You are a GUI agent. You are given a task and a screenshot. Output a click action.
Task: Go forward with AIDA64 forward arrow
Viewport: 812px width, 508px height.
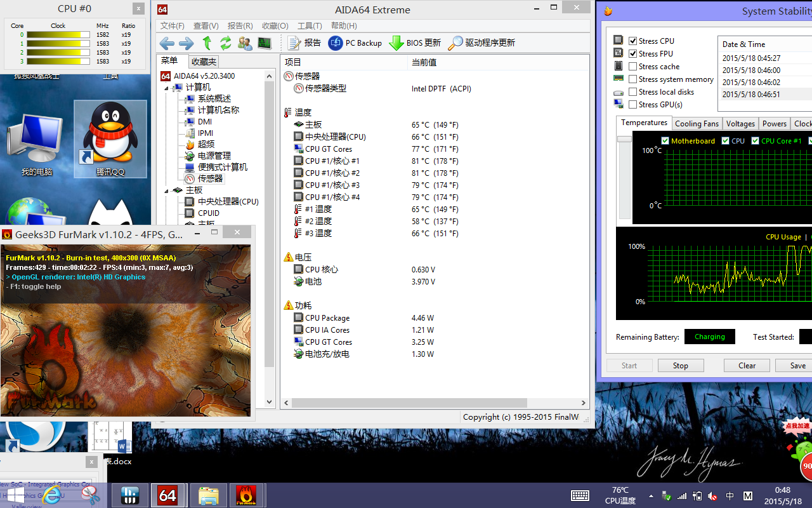coord(187,43)
